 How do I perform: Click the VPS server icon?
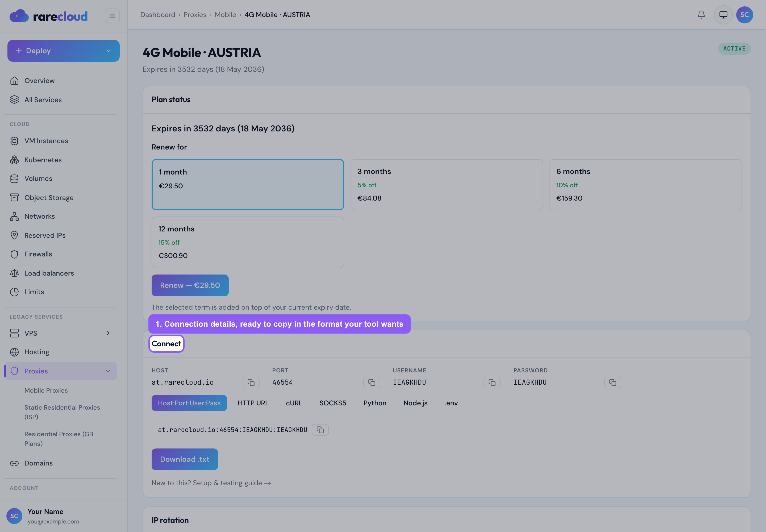tap(14, 333)
